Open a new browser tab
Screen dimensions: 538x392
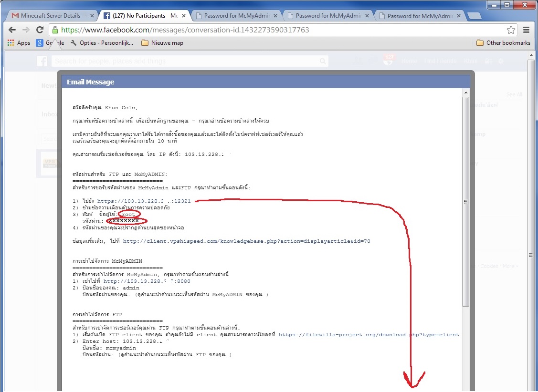(474, 16)
